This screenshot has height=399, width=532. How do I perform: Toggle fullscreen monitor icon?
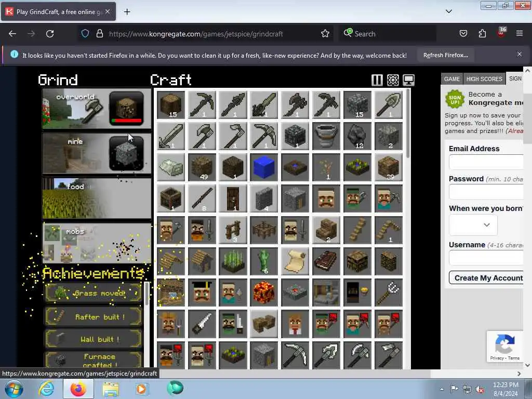pyautogui.click(x=408, y=80)
